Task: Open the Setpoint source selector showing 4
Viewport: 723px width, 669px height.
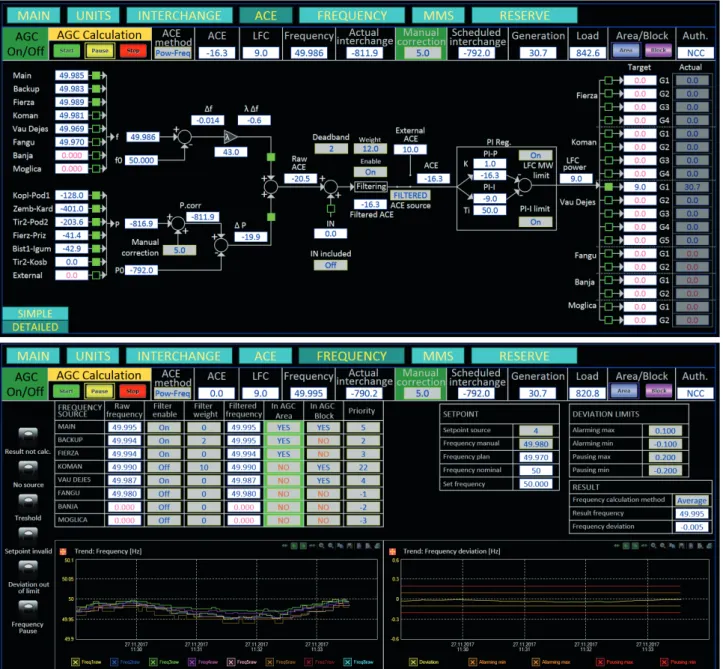Action: pyautogui.click(x=535, y=431)
